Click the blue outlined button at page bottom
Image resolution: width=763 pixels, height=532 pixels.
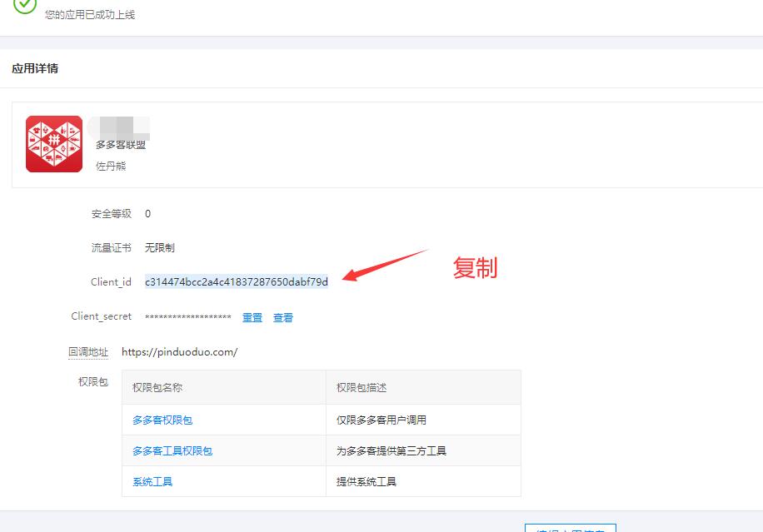pos(571,528)
